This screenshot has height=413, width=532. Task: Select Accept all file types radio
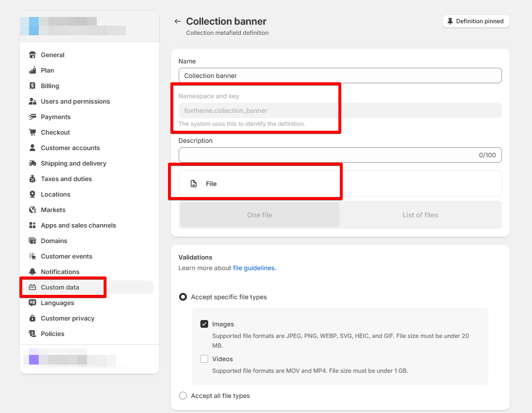183,396
